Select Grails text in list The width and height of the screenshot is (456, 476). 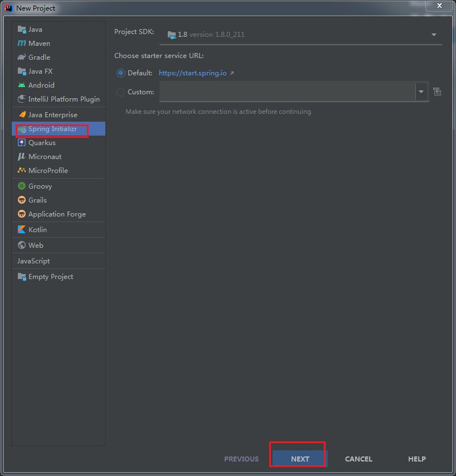click(37, 200)
